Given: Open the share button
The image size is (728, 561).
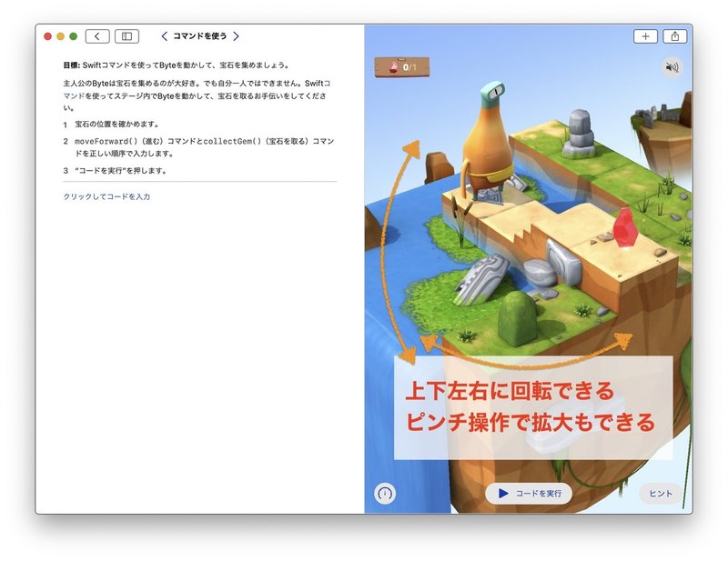Looking at the screenshot, I should pyautogui.click(x=675, y=36).
